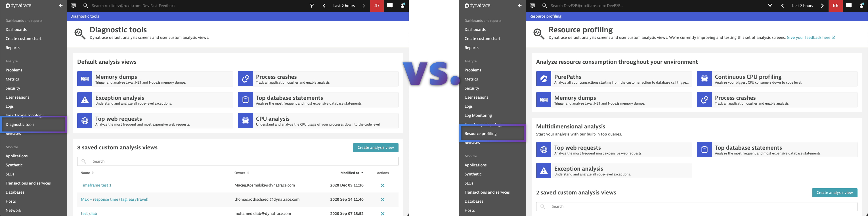Open CPU analysis tile
The height and width of the screenshot is (216, 868).
coord(318,121)
